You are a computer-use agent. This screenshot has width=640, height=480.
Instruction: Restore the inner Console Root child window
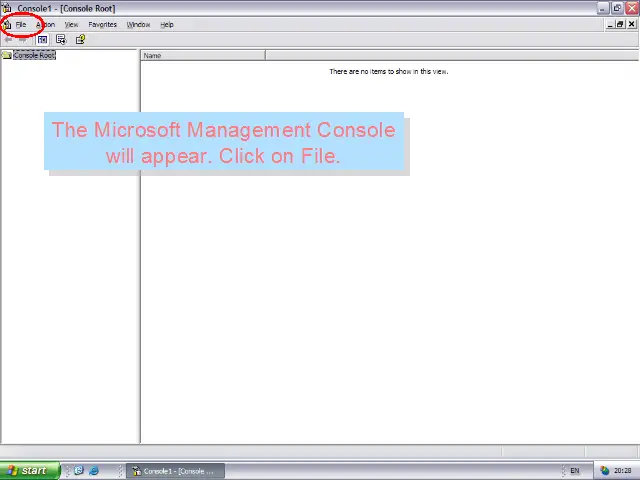coord(620,24)
